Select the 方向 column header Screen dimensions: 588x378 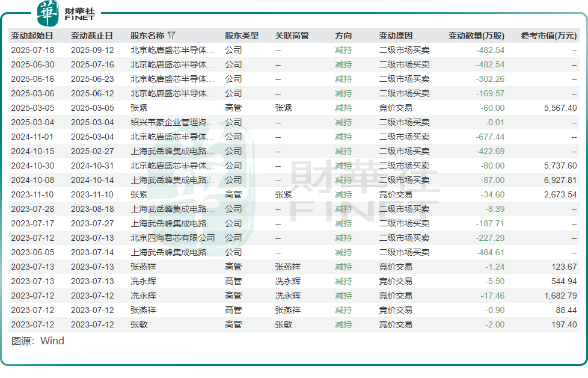(343, 36)
